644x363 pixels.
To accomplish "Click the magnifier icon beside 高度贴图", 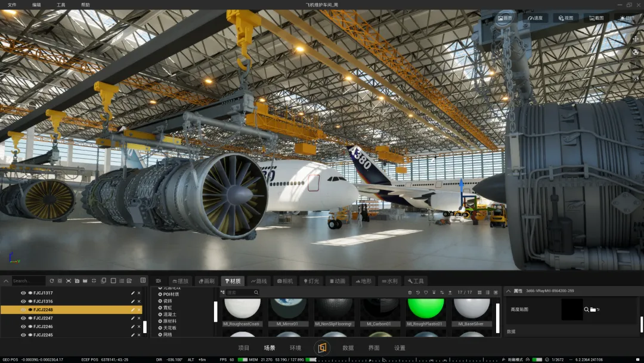I will click(x=587, y=309).
